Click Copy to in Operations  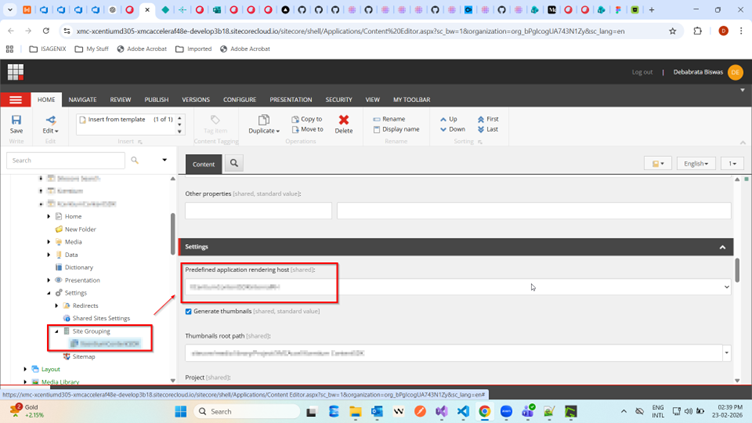pyautogui.click(x=307, y=119)
